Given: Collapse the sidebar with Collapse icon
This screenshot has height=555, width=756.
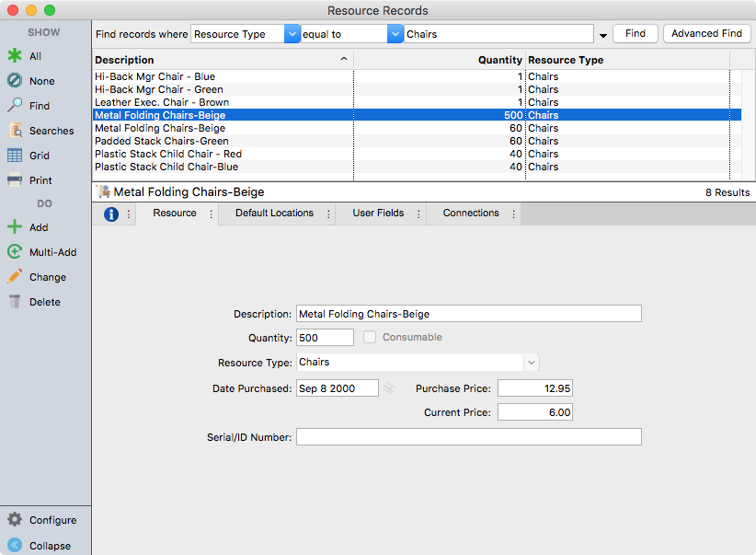Looking at the screenshot, I should [15, 545].
